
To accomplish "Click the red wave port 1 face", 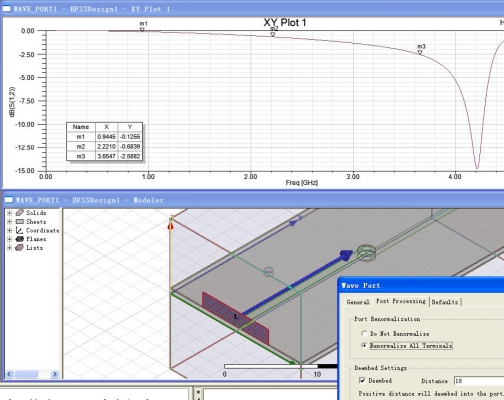I will point(235,318).
